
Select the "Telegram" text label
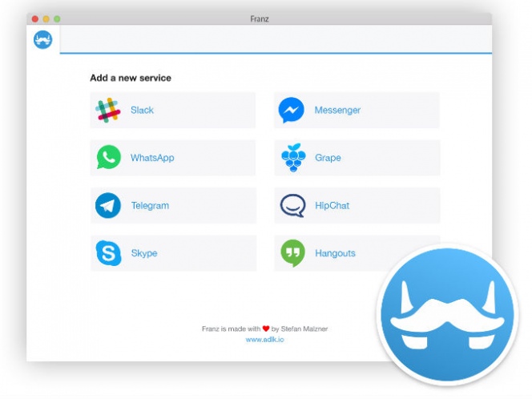click(150, 206)
